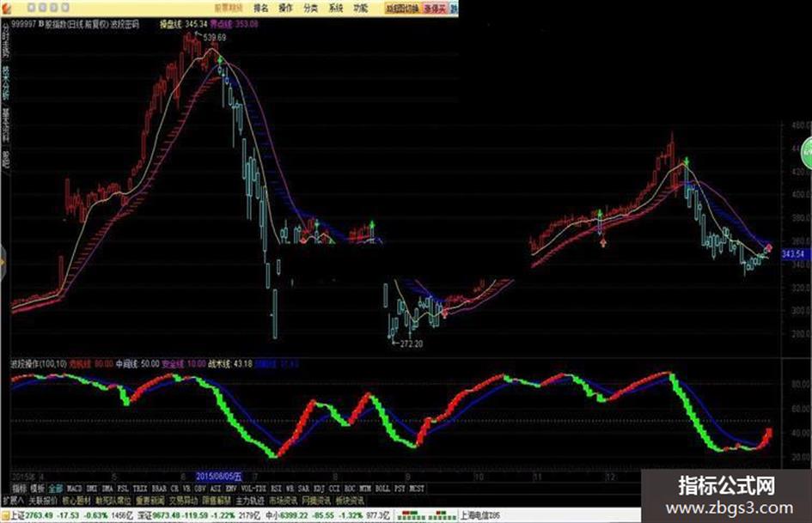The height and width of the screenshot is (523, 812).
Task: Switch indicator to RSI
Action: coord(277,489)
